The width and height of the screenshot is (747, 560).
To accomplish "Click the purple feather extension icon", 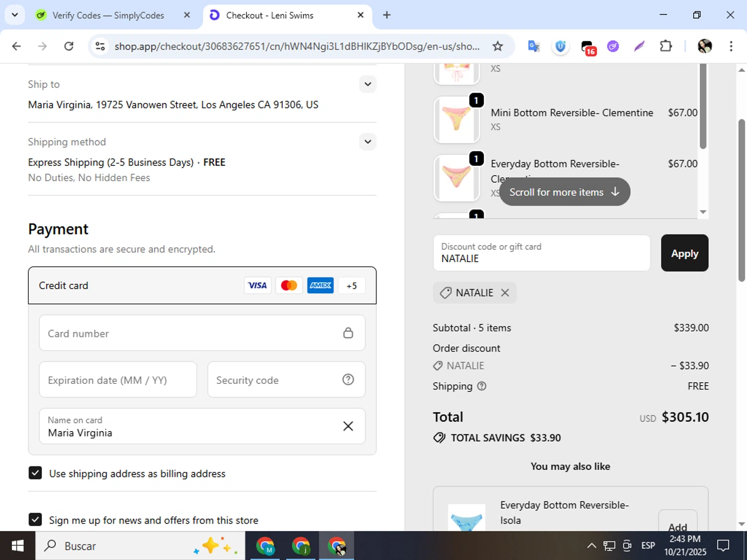I will [x=639, y=46].
